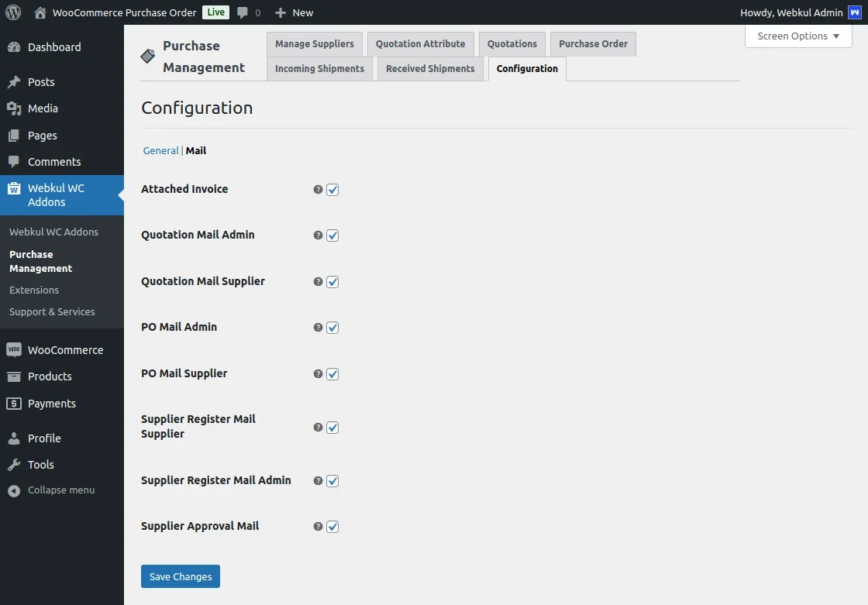Toggle the Supplier Register Mail Admin checkbox
The image size is (868, 605).
coord(332,481)
